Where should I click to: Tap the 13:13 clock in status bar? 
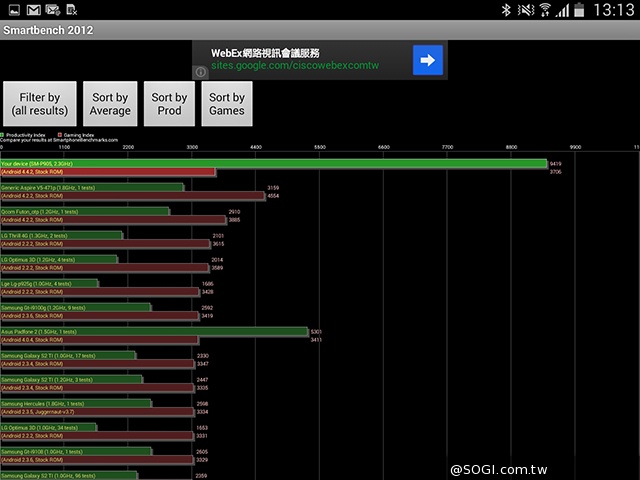coord(614,10)
